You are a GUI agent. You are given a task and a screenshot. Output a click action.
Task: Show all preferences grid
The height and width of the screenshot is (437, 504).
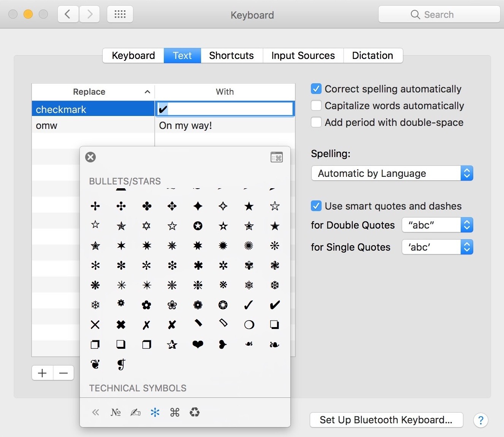point(120,14)
